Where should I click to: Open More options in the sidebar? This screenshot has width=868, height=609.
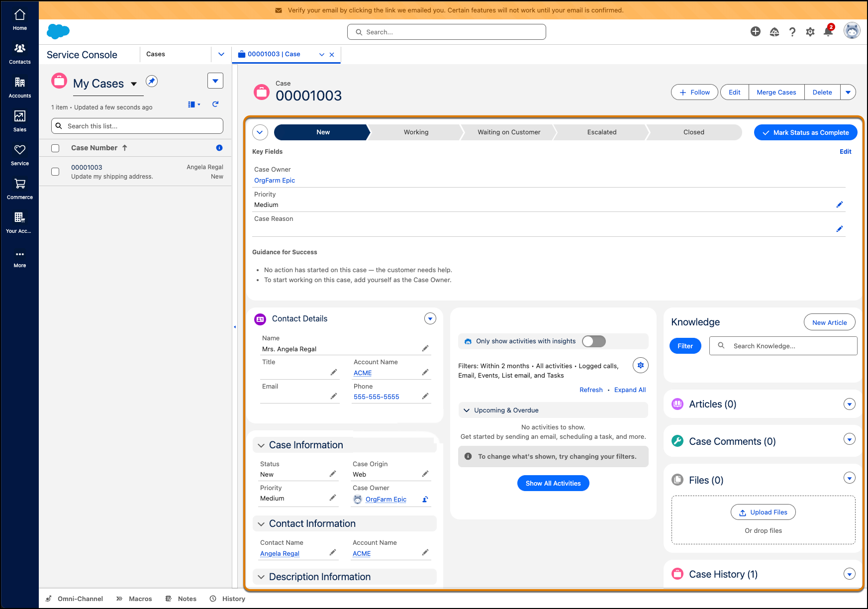[20, 259]
